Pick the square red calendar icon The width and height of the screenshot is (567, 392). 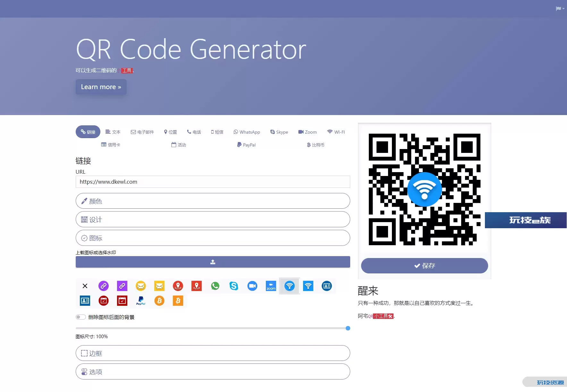[122, 301]
